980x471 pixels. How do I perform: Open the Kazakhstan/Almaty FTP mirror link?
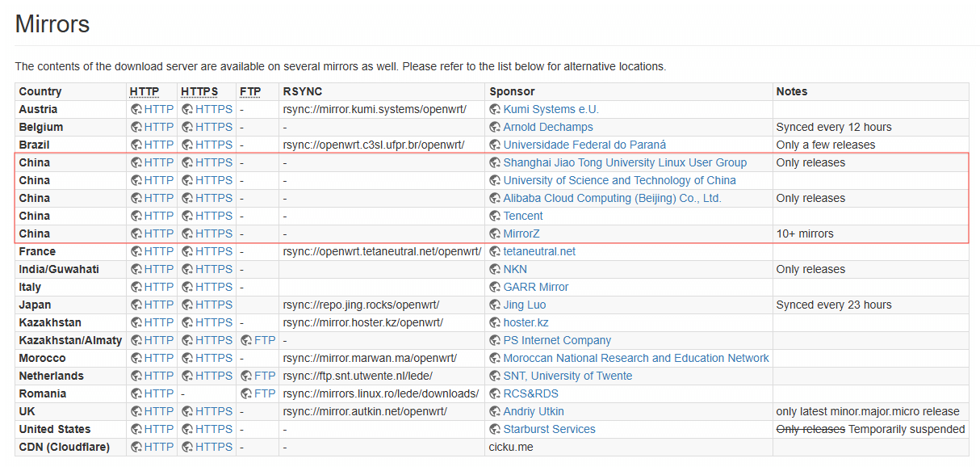pyautogui.click(x=264, y=340)
